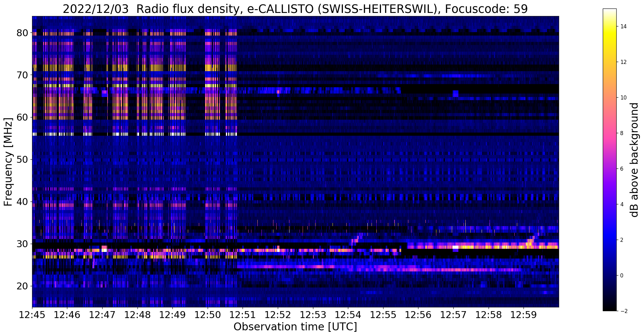Click the 12:51 time tick label

click(x=243, y=315)
